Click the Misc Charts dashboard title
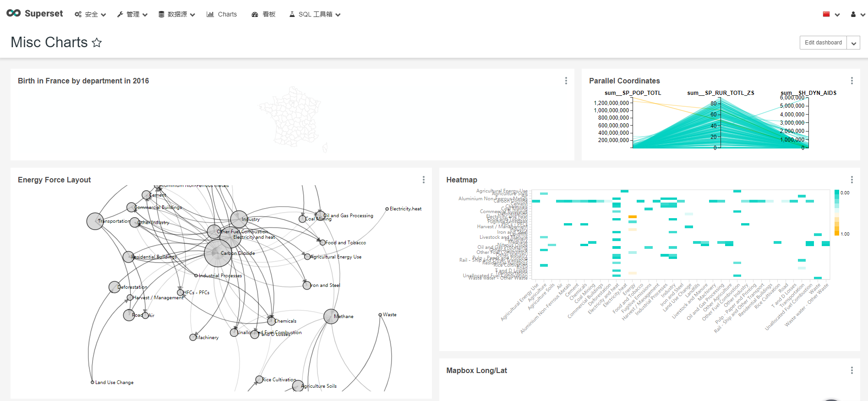868x401 pixels. (x=49, y=42)
